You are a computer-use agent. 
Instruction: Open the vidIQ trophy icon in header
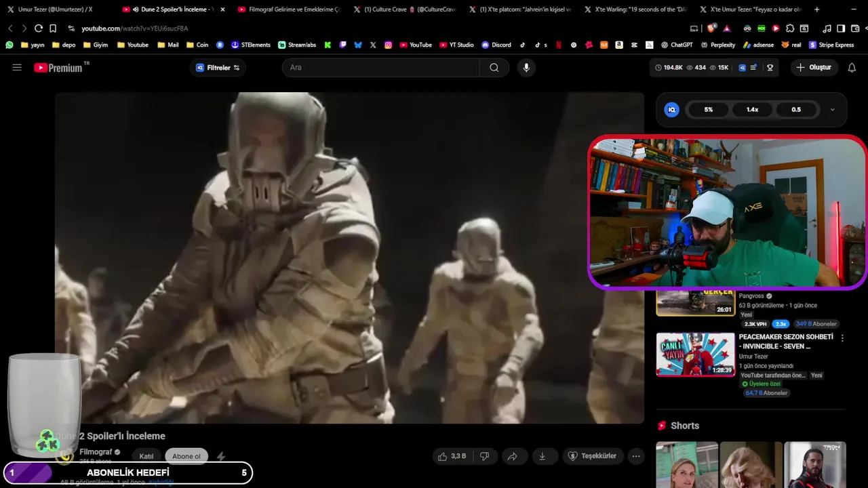pyautogui.click(x=770, y=68)
